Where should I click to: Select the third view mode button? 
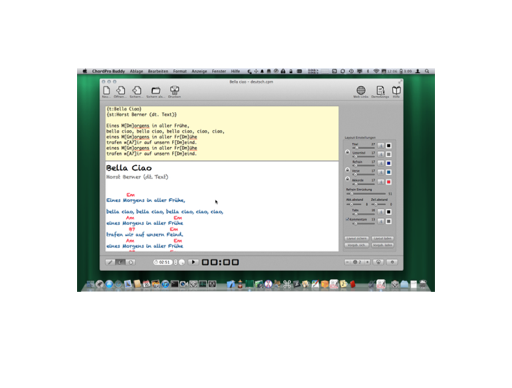pyautogui.click(x=131, y=262)
